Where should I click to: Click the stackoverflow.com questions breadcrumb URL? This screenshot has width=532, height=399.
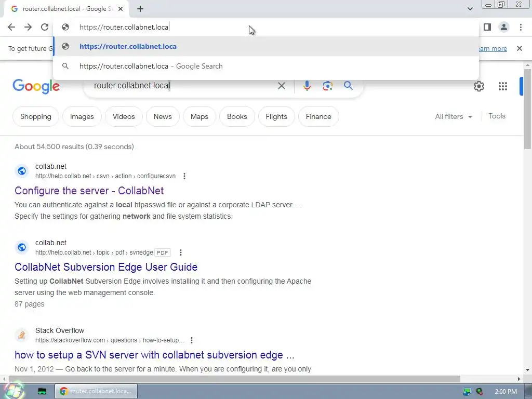click(x=110, y=340)
